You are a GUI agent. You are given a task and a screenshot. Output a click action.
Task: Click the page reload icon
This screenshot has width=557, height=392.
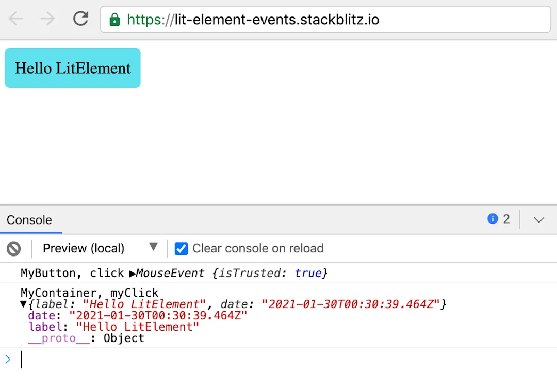pos(80,19)
